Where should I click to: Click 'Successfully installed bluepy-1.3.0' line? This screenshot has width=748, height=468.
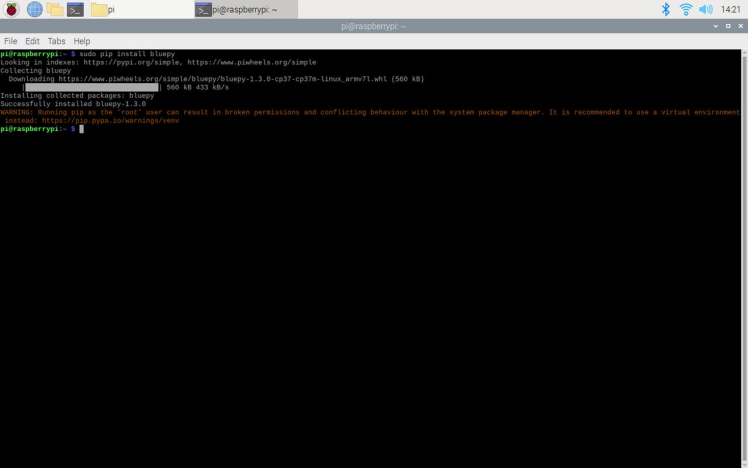pyautogui.click(x=73, y=104)
